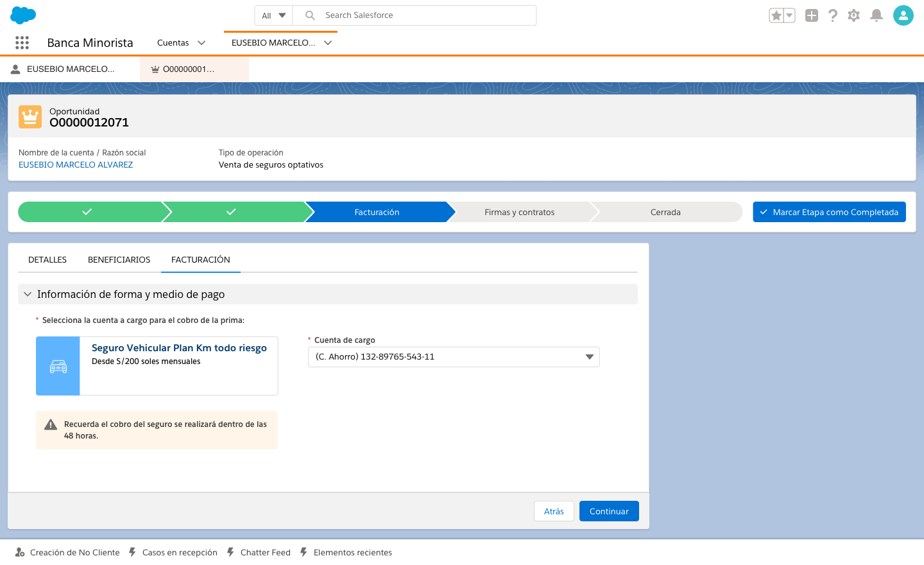Select the Firmas y contratos stage

click(x=521, y=212)
